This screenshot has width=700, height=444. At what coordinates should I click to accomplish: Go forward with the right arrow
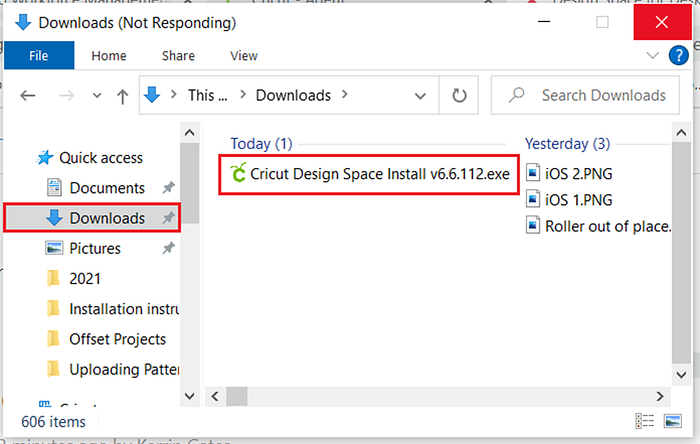[67, 95]
